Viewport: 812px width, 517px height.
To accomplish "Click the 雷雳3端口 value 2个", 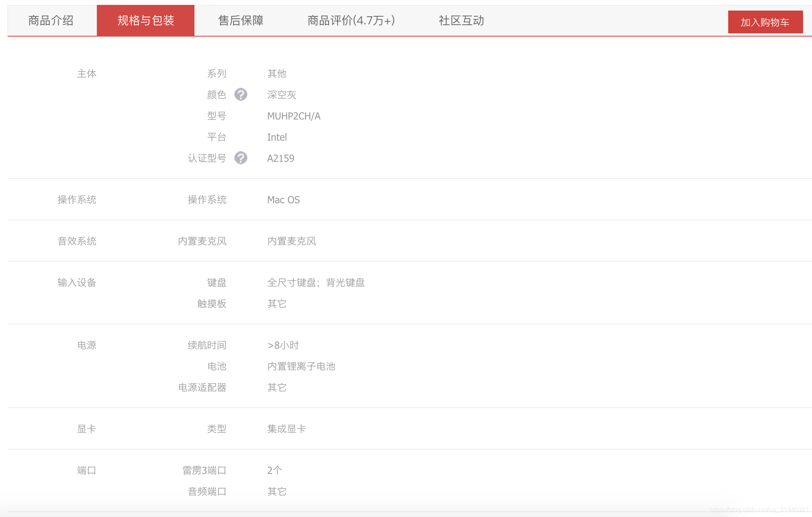I will (x=275, y=470).
